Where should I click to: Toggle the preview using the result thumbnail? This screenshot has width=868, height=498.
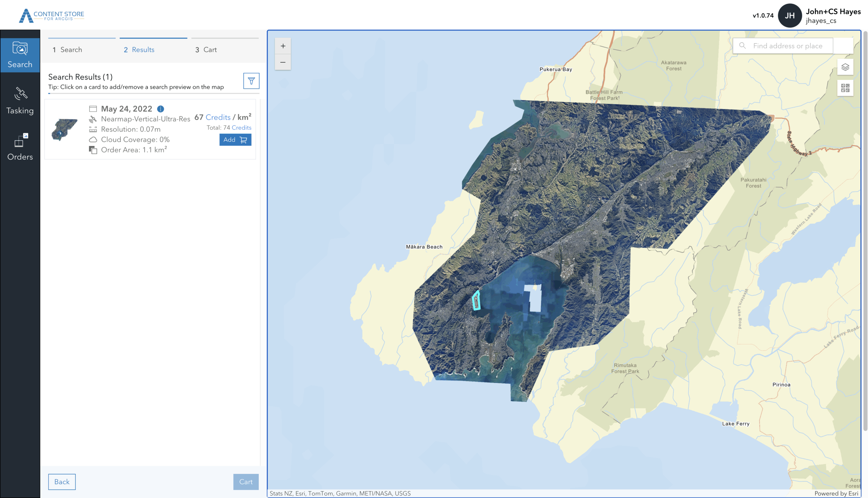pos(64,129)
